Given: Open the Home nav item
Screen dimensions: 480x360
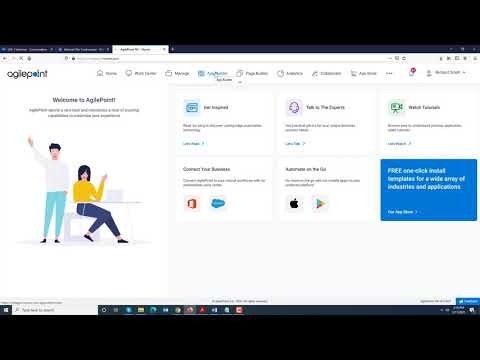Looking at the screenshot, I should (x=107, y=73).
